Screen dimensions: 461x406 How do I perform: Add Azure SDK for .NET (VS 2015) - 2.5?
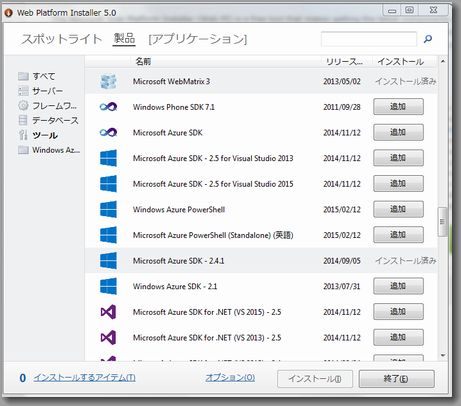[398, 312]
